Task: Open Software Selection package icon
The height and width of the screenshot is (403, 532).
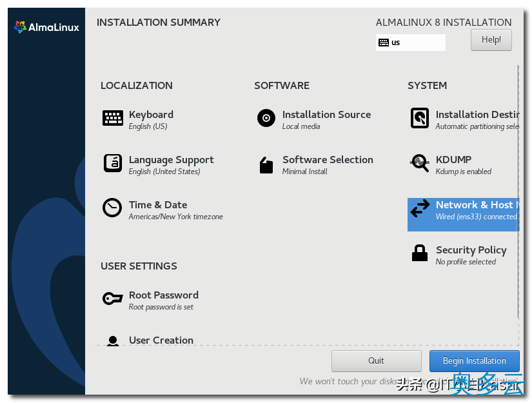Action: (x=266, y=165)
